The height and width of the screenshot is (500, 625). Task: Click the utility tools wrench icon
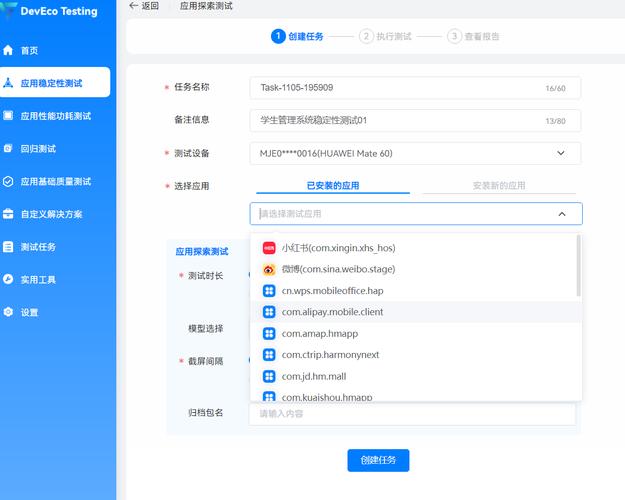(9, 279)
